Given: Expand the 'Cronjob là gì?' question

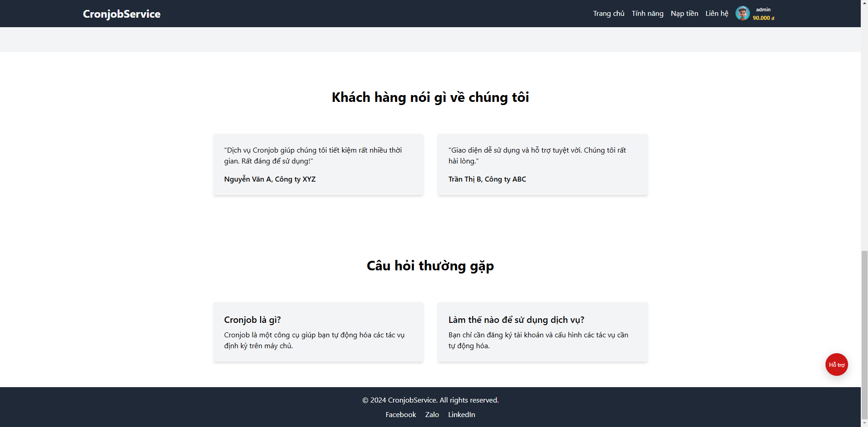Looking at the screenshot, I should click(x=252, y=320).
